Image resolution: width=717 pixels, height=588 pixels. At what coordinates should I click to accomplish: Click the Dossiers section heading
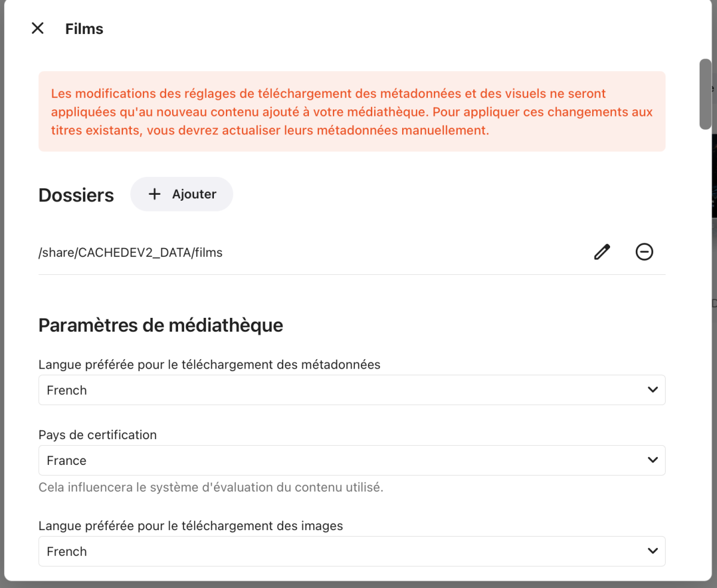coord(76,194)
